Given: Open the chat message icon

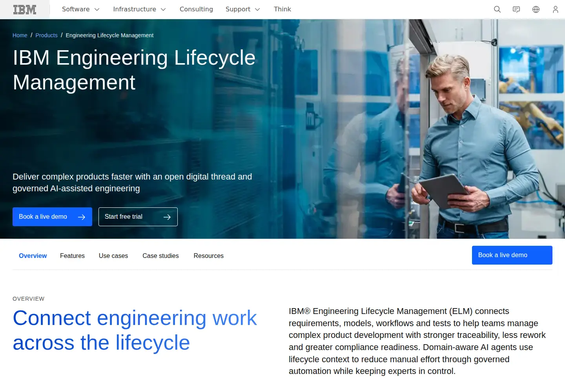Looking at the screenshot, I should (516, 9).
